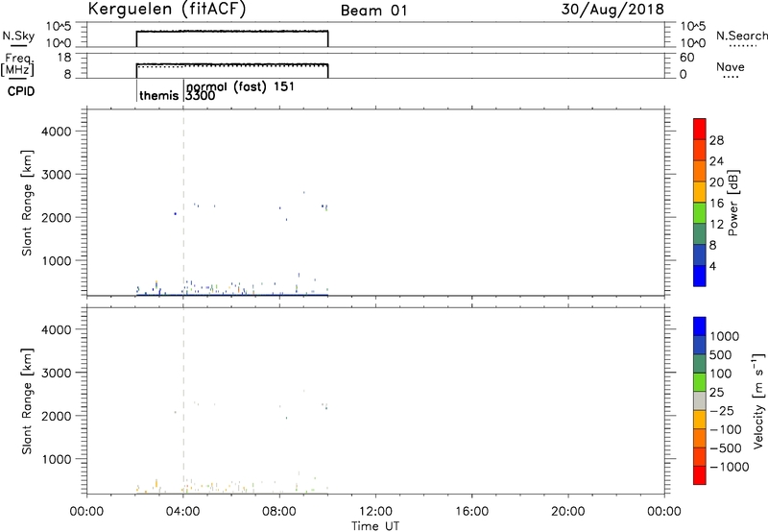768x532 pixels.
Task: Click the date "30/Aug/2018"
Action: click(x=612, y=10)
